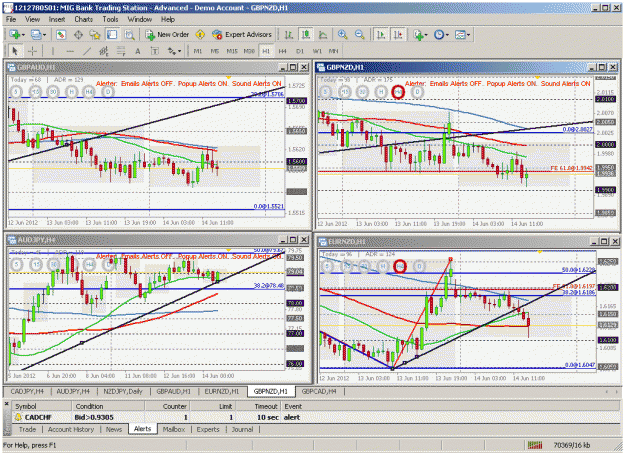Switch to H4 timeframe
625x453 pixels.
[x=283, y=51]
